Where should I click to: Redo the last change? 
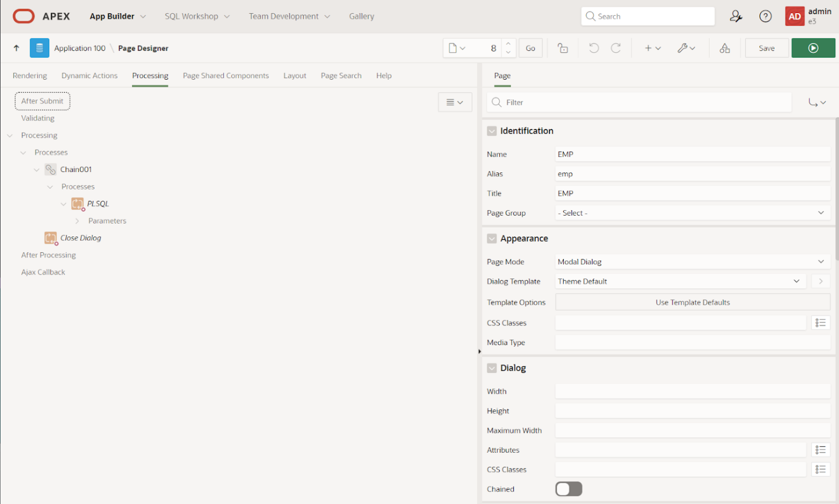tap(616, 48)
